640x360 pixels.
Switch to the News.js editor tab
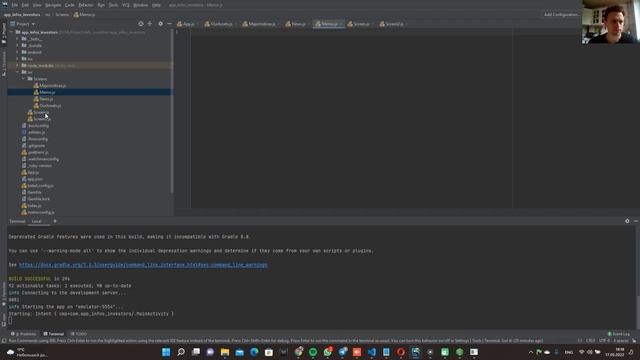click(x=296, y=24)
